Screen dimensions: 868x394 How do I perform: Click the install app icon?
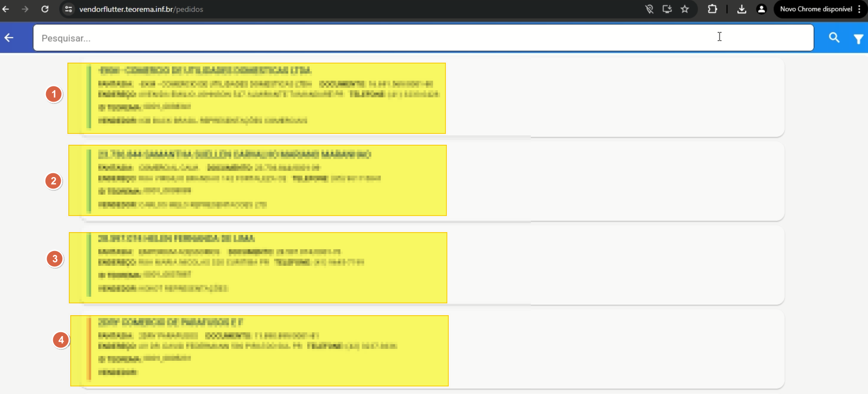[x=667, y=9]
